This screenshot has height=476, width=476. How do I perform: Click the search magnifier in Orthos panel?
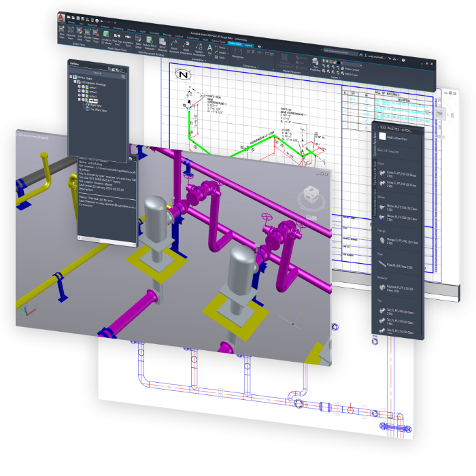coord(123,77)
